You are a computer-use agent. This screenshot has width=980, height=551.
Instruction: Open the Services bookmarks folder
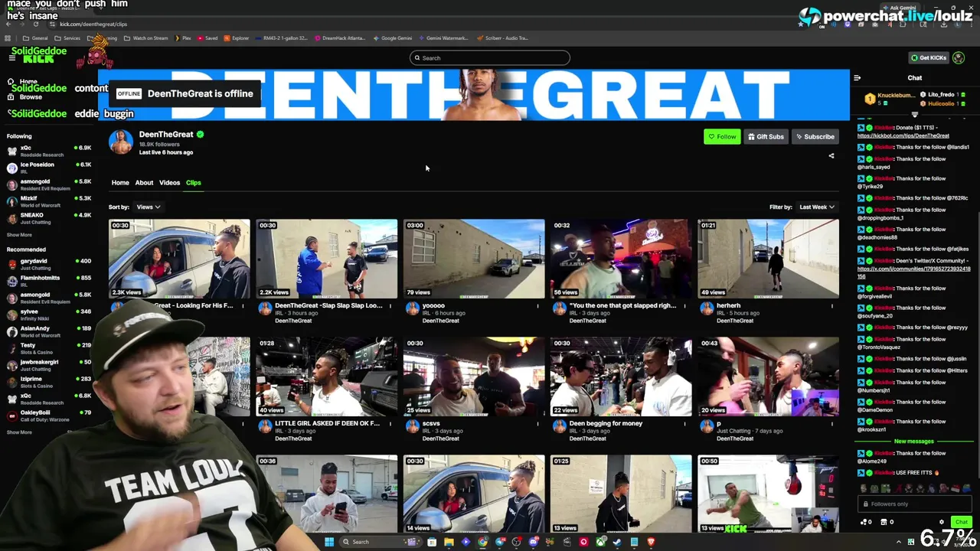coord(67,37)
